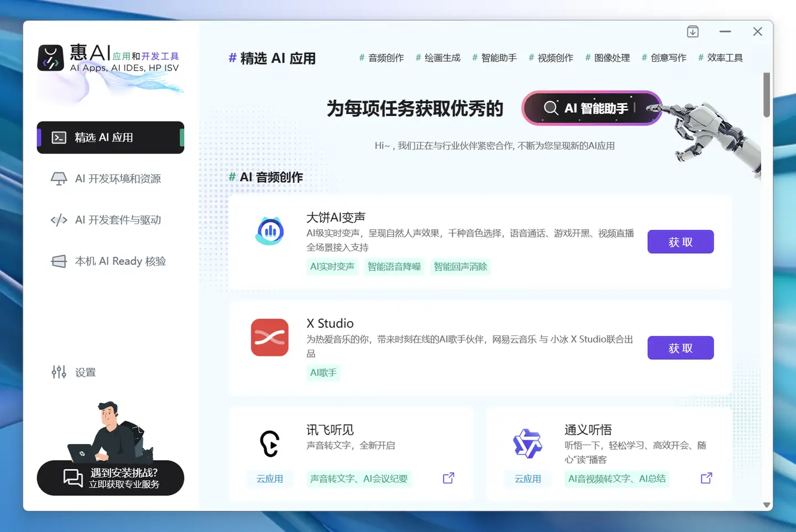Click the sliders icon next to 设置
The width and height of the screenshot is (796, 532).
tap(59, 372)
